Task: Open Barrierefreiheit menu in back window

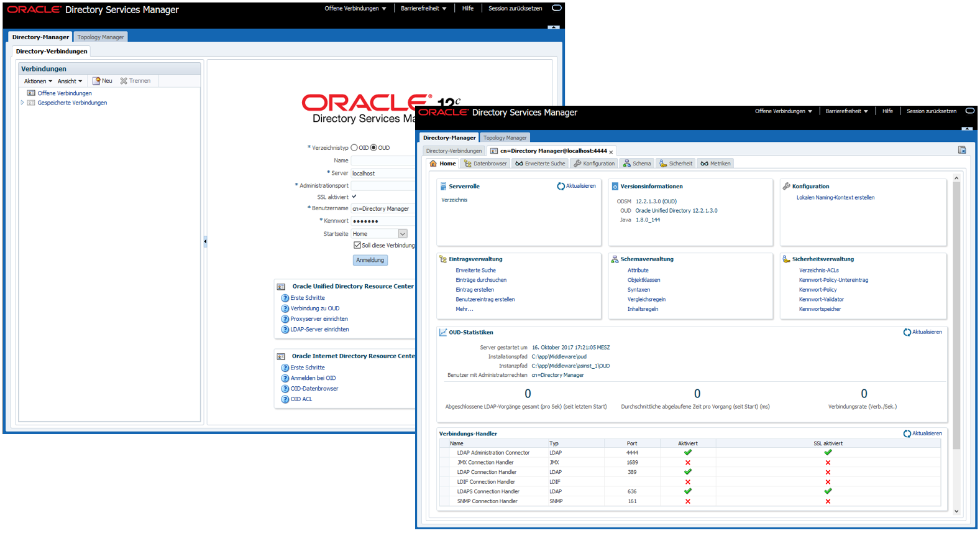Action: (424, 9)
